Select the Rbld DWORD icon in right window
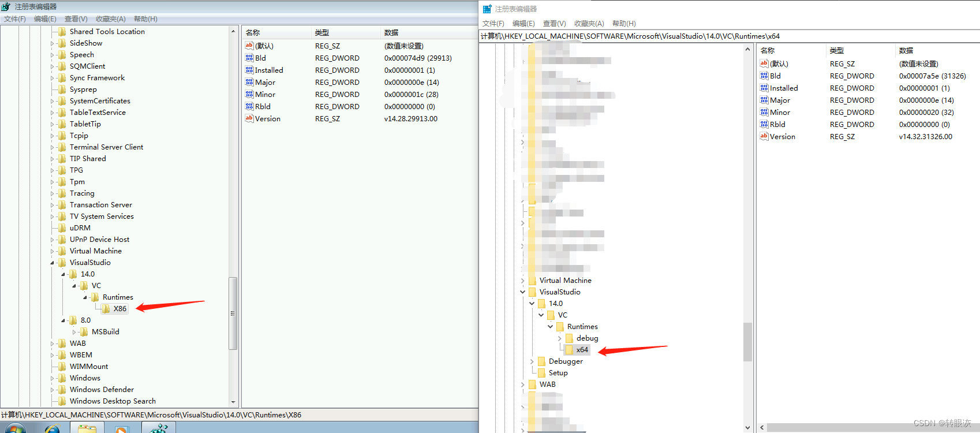 764,124
